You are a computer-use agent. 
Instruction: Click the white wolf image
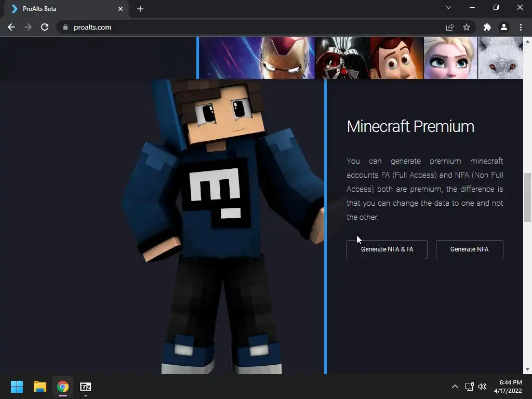500,58
